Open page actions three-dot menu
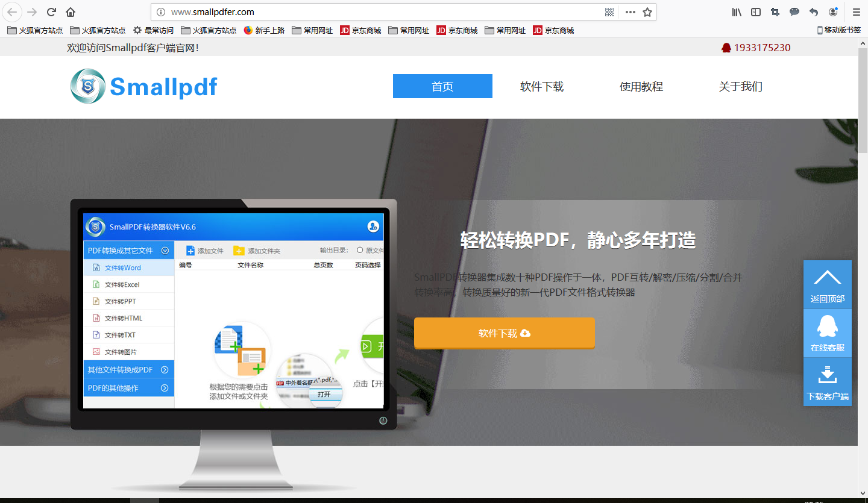The width and height of the screenshot is (868, 503). click(x=630, y=12)
